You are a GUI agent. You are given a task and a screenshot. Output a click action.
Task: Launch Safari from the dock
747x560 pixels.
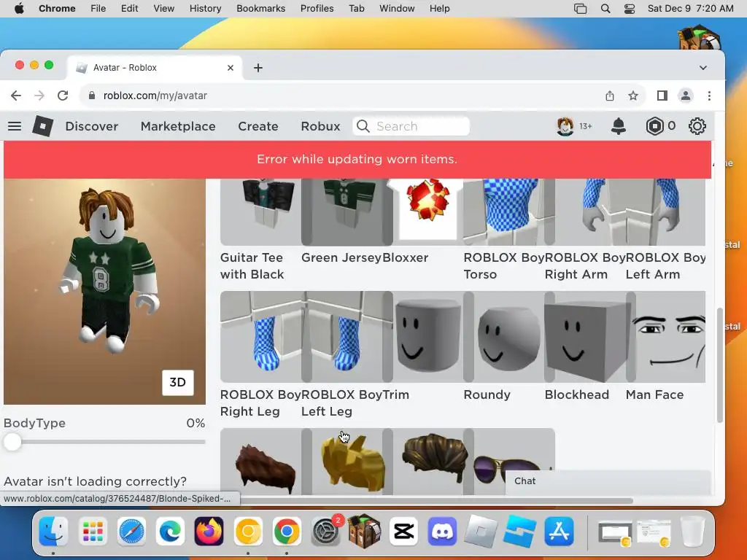pyautogui.click(x=131, y=531)
